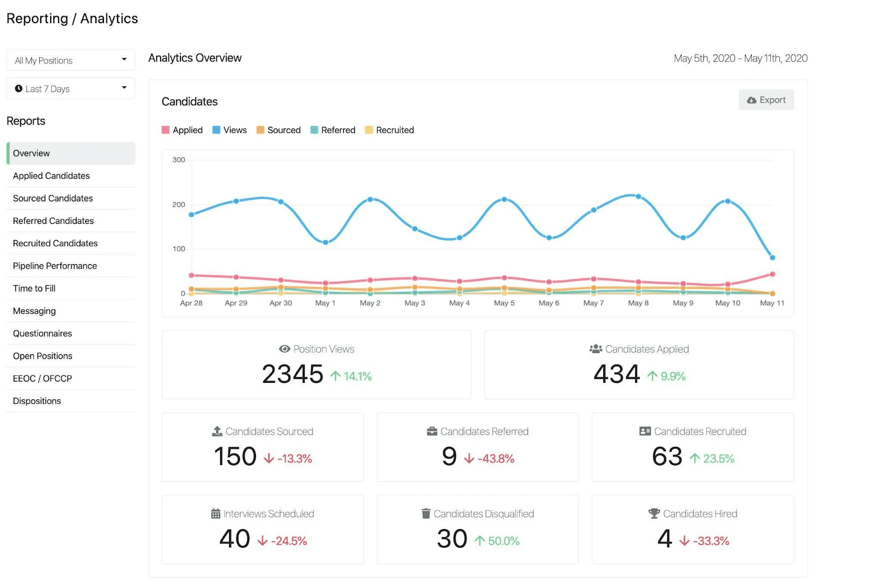
Task: Open the Referred Candidates report
Action: [x=71, y=221]
